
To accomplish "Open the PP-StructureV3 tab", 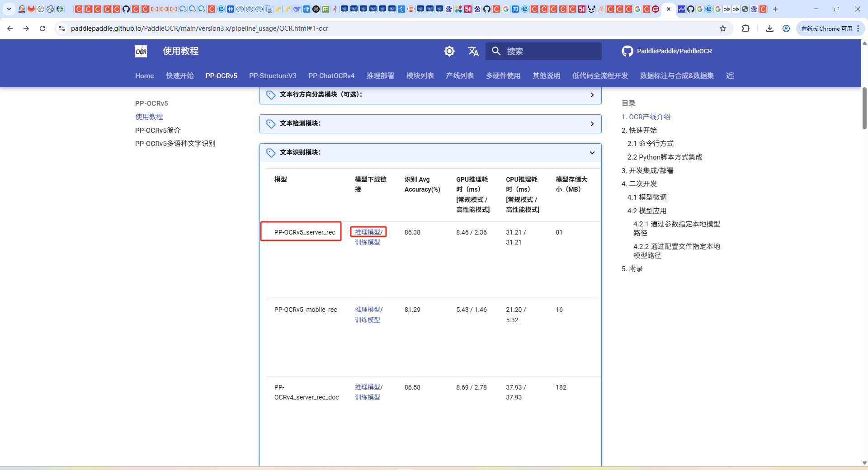I will click(273, 75).
